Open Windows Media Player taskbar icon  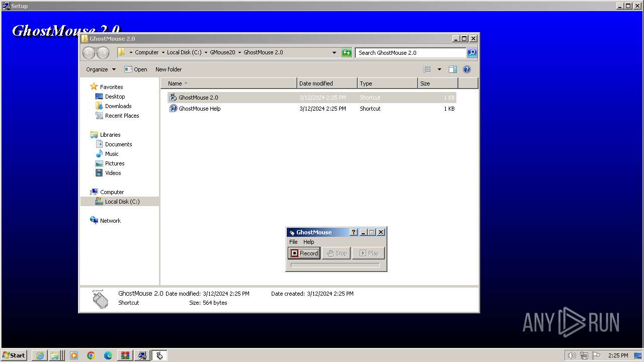(x=74, y=355)
